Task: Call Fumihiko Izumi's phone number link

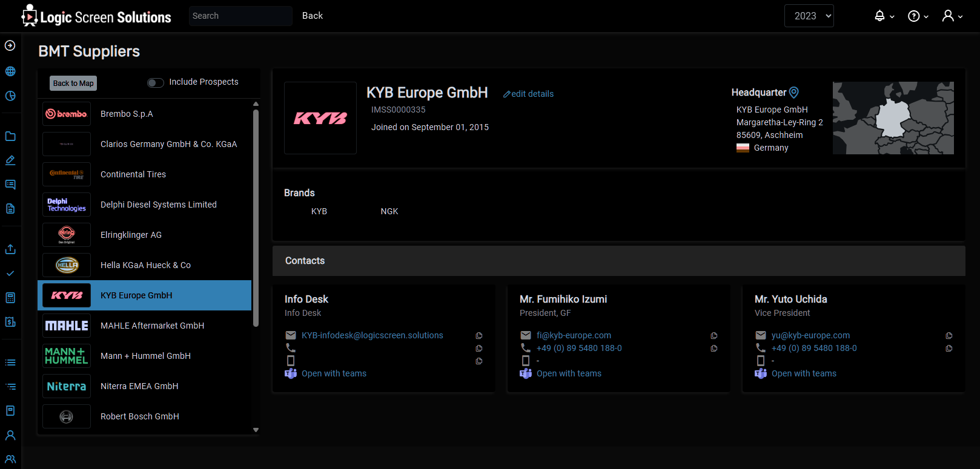Action: (579, 348)
